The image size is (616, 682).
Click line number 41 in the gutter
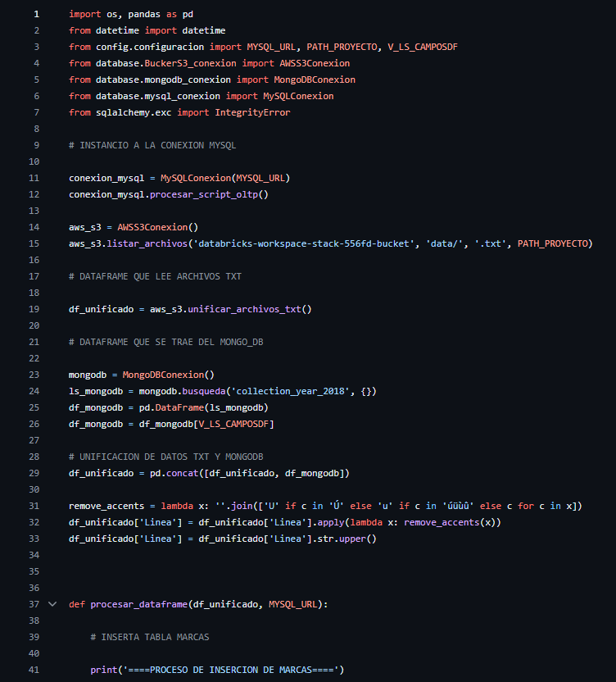tap(34, 670)
